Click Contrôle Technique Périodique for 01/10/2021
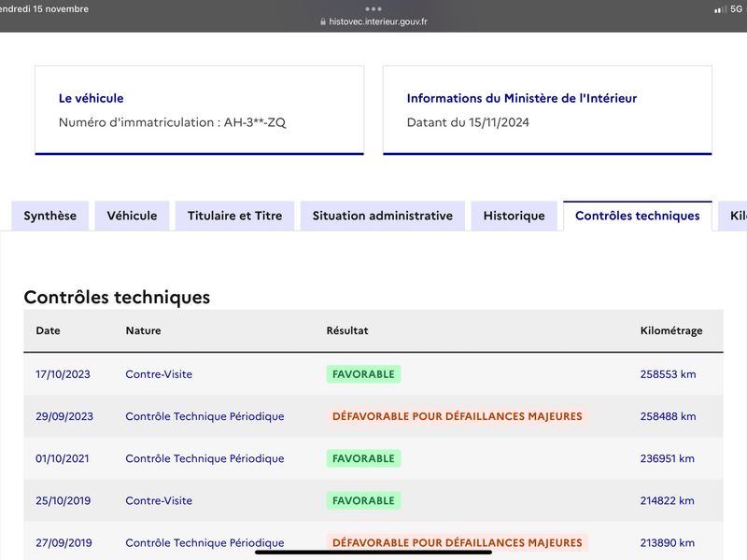The height and width of the screenshot is (560, 747). (x=204, y=458)
